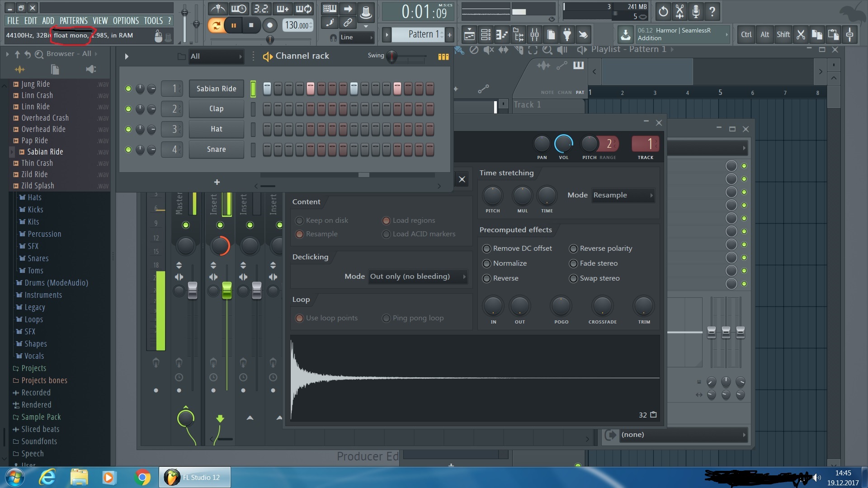Open the Percussion folder in browser
The image size is (868, 488).
coord(44,234)
